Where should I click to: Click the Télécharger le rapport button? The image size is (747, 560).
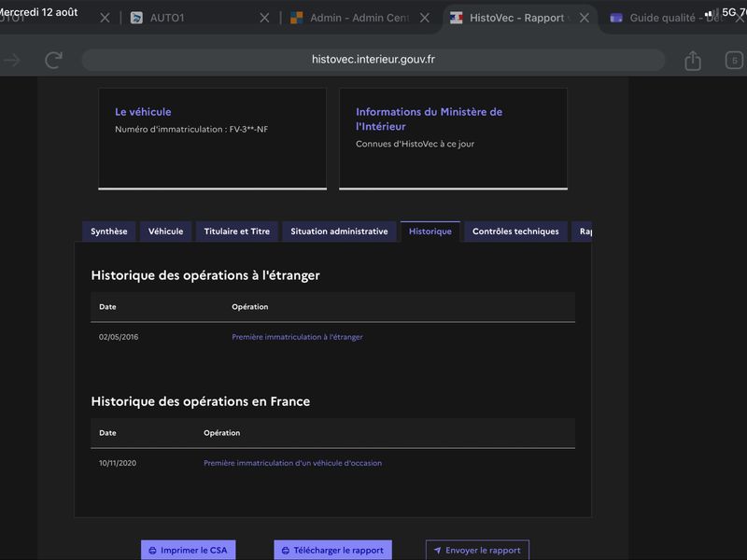pos(332,550)
